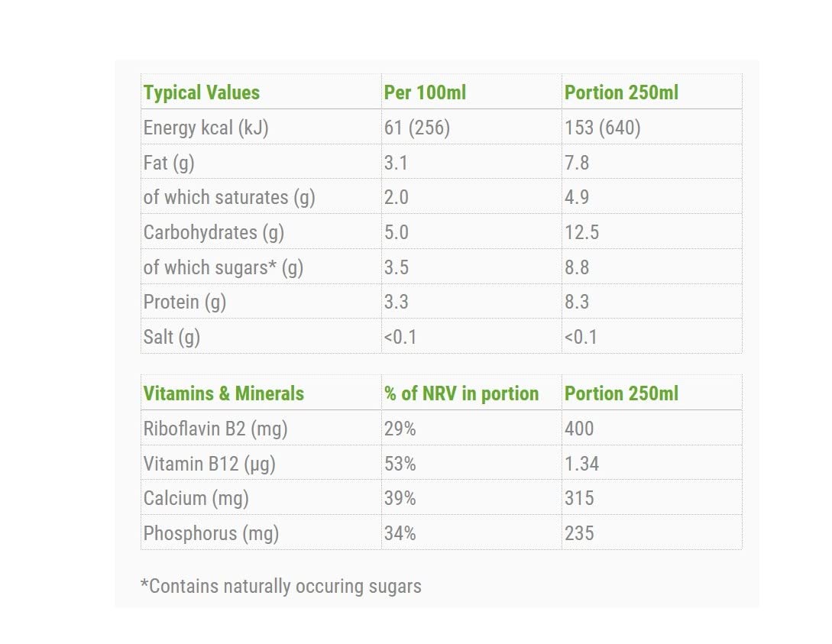
Task: Select the "% of NRV in portion" header
Action: coord(461,394)
